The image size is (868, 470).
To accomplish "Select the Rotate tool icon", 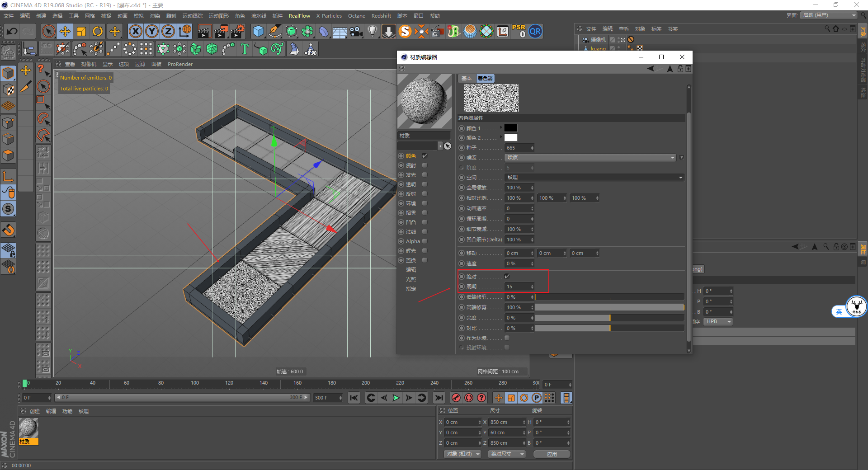I will click(x=98, y=31).
